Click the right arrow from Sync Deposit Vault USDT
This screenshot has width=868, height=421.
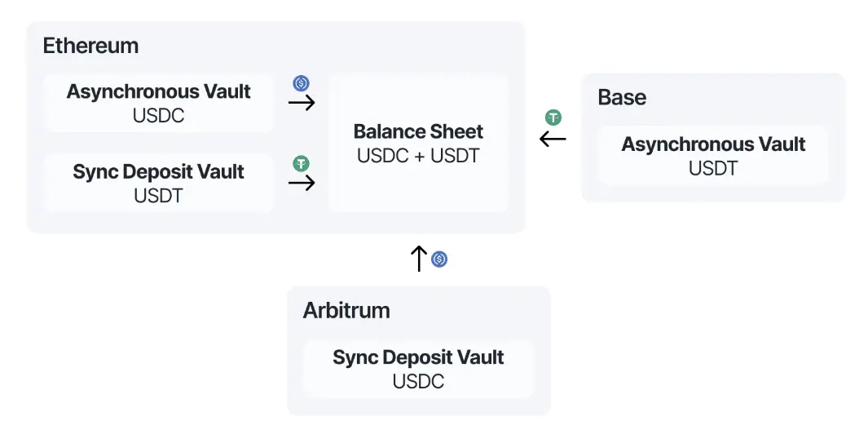coord(302,182)
